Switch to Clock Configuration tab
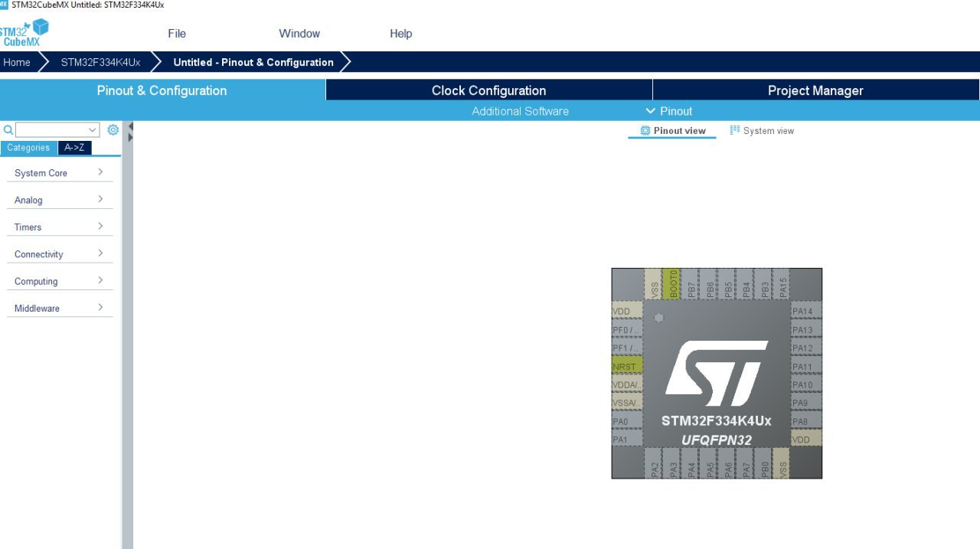Viewport: 980px width, 549px height. [489, 90]
